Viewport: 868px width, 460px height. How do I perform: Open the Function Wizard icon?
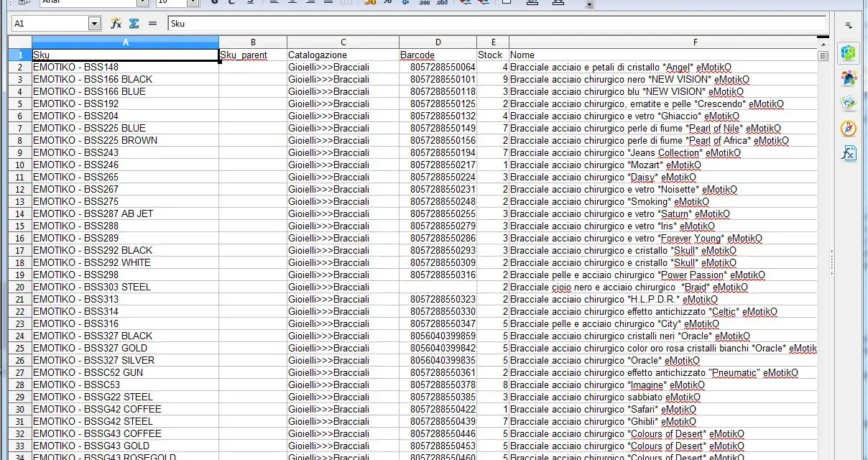coord(116,24)
